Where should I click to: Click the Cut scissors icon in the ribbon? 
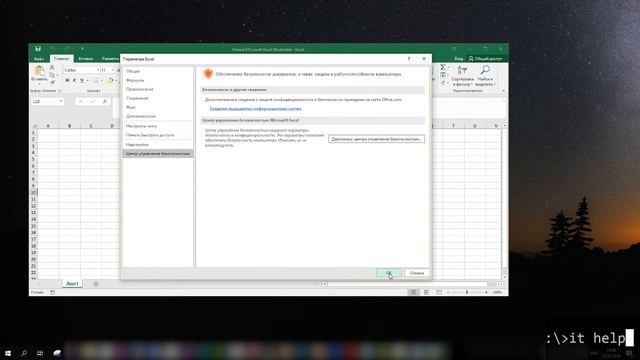tap(52, 67)
